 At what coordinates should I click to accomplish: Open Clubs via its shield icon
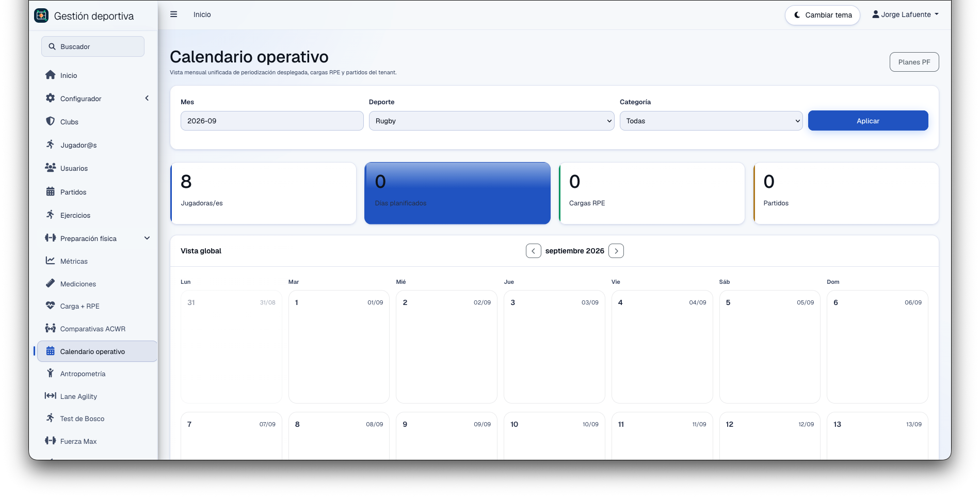[50, 121]
